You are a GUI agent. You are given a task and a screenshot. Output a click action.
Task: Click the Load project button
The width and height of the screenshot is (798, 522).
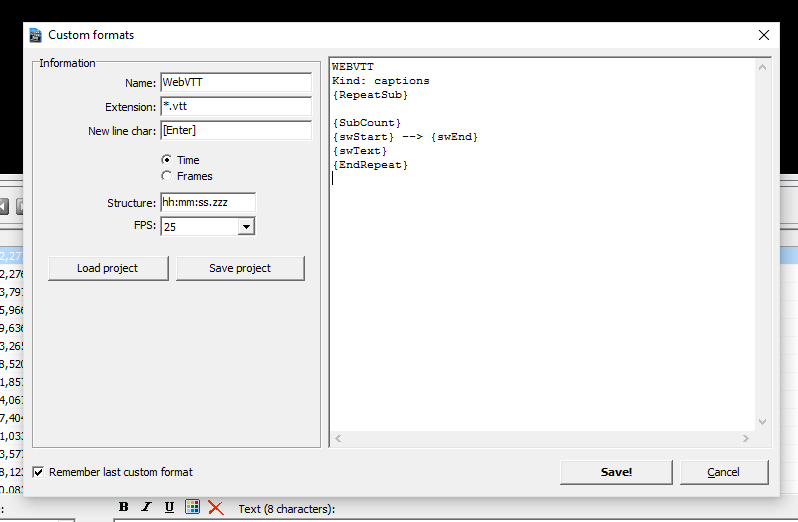(108, 268)
